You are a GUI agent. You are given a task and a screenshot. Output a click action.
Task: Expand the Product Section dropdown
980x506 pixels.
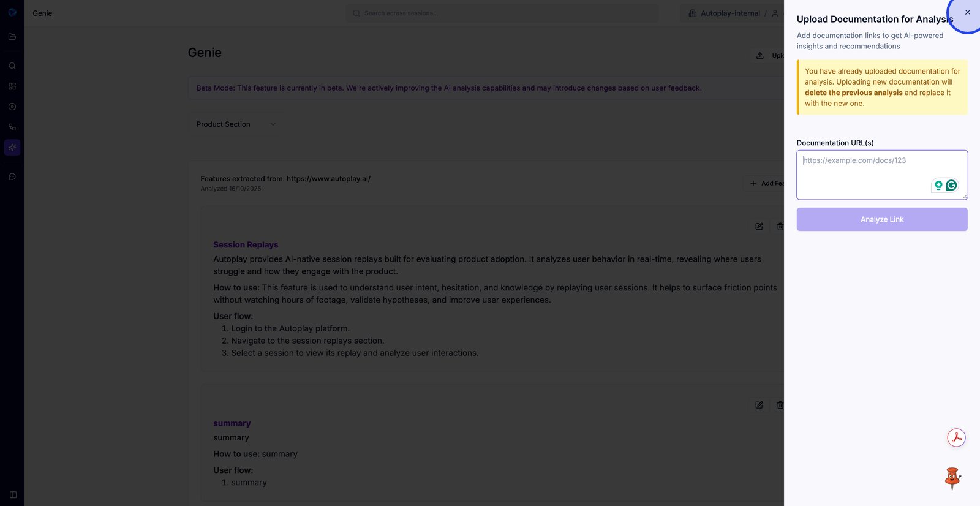point(236,124)
